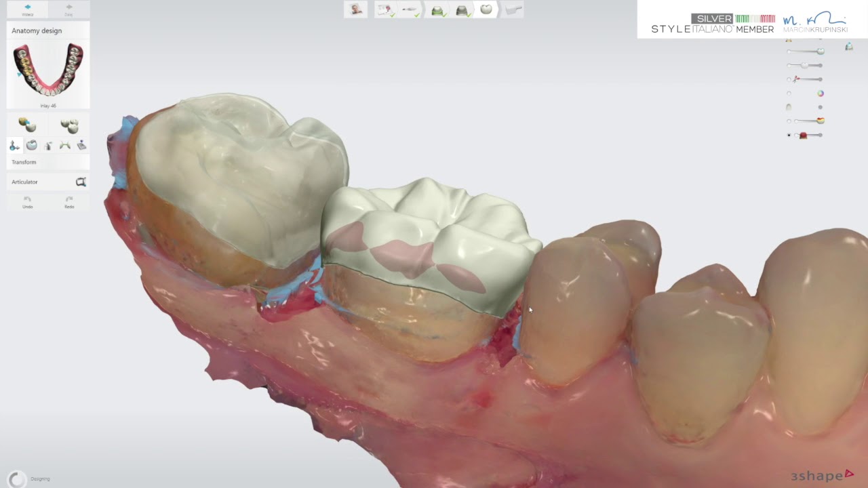
Task: Select the sculpt tooth surface tool icon
Action: pyautogui.click(x=31, y=145)
